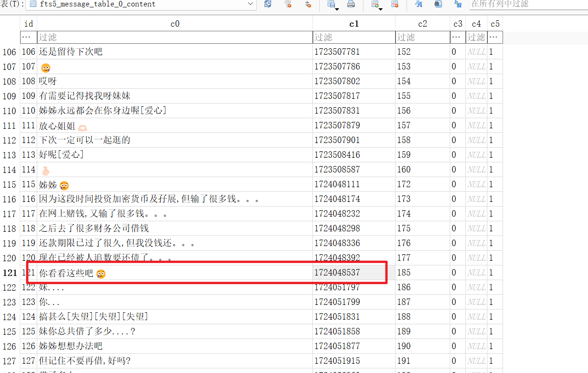
Task: Select the cell '还是留待下次吧'
Action: tap(175, 52)
